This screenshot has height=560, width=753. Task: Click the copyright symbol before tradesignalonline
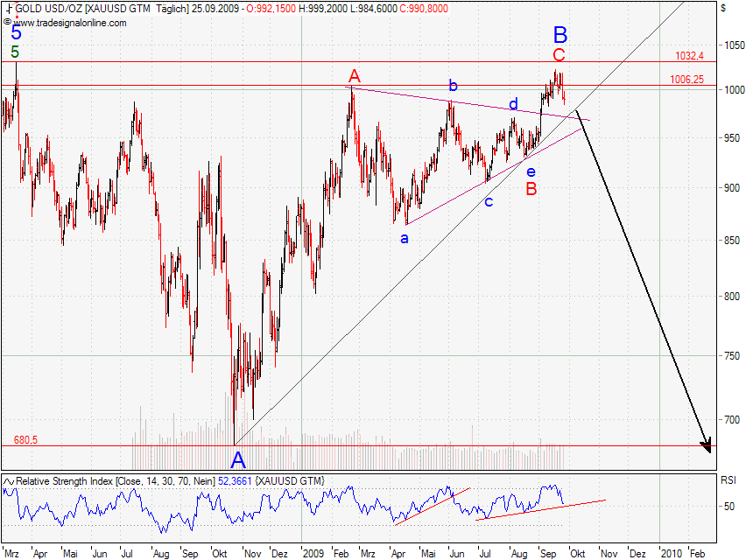(x=7, y=22)
